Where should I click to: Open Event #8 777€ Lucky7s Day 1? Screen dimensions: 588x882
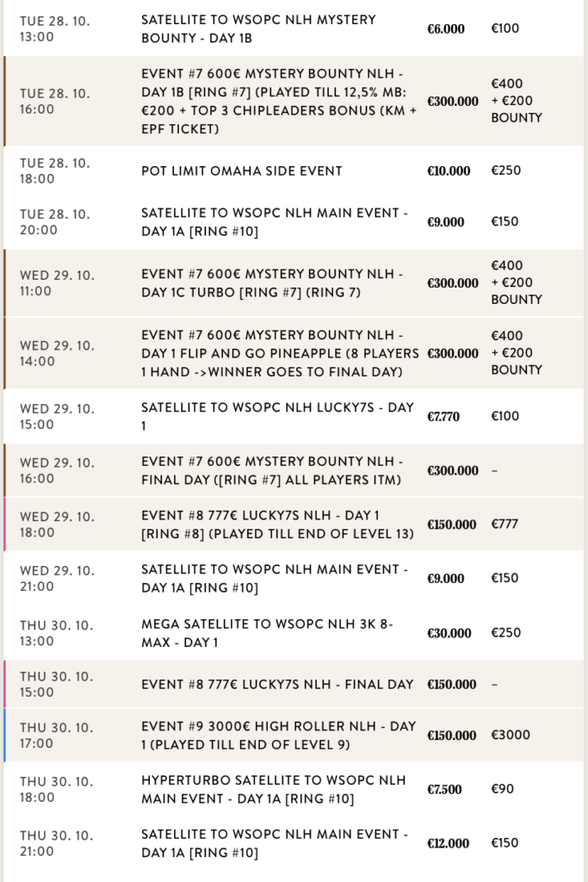tap(277, 525)
